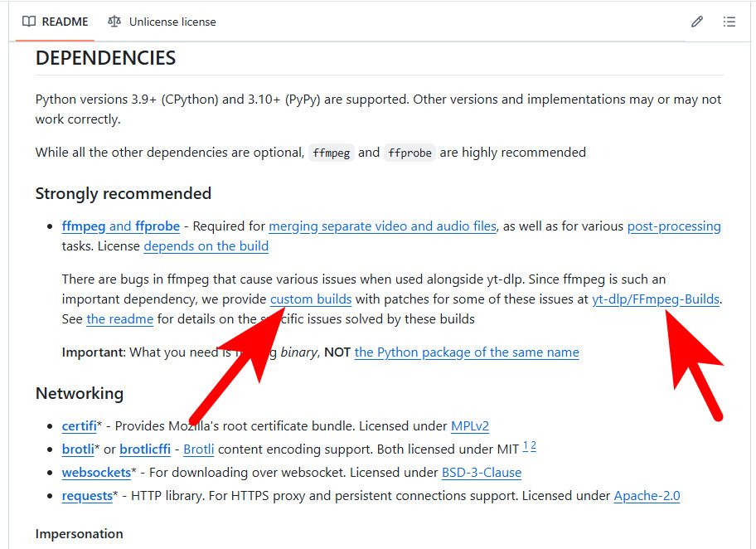Screen dimensions: 756x549
Task: Open the Unlicense license tab
Action: (x=172, y=22)
